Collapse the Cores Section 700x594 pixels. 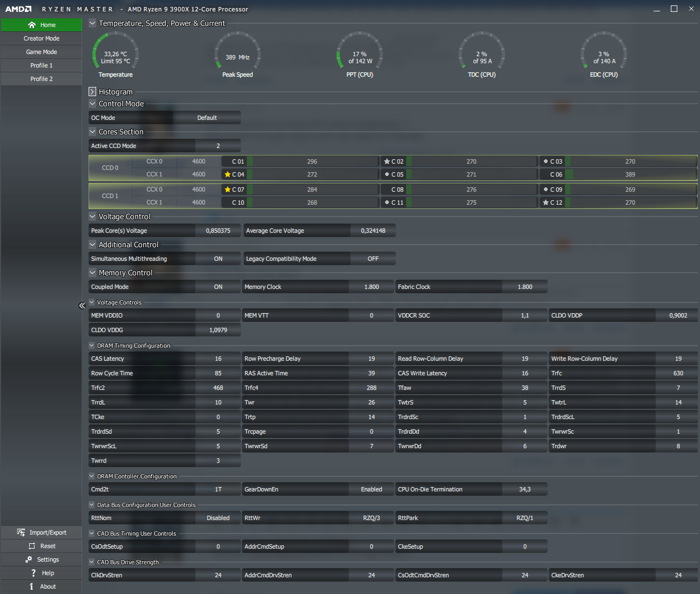pyautogui.click(x=92, y=132)
